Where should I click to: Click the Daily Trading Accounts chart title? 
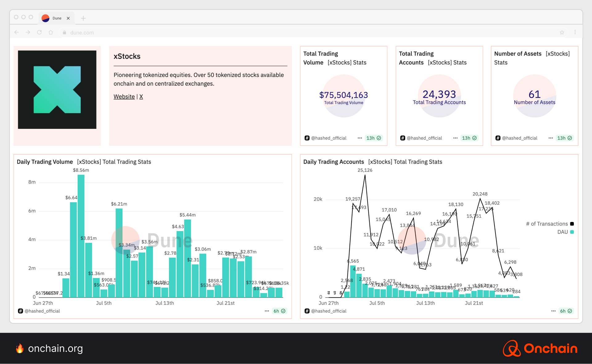coord(334,162)
